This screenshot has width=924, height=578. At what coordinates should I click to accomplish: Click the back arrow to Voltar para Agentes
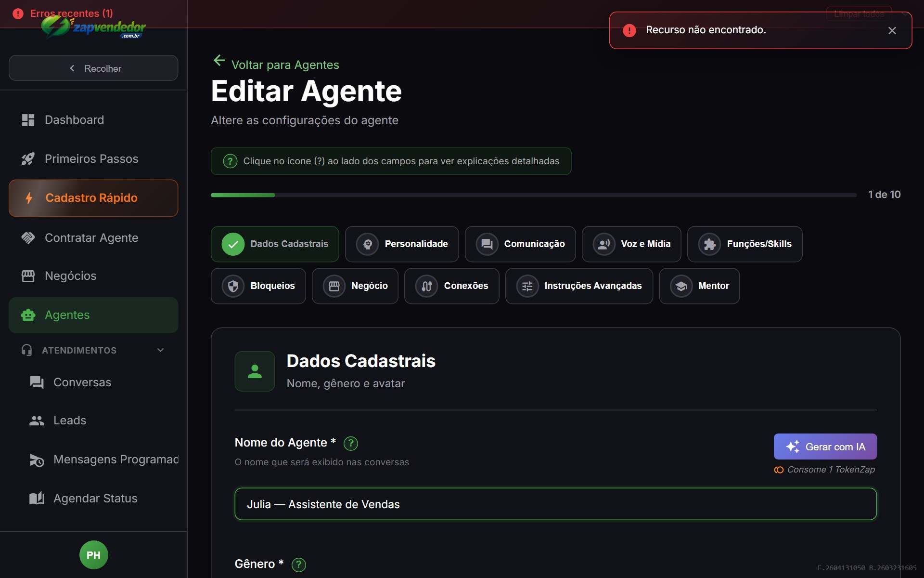219,61
